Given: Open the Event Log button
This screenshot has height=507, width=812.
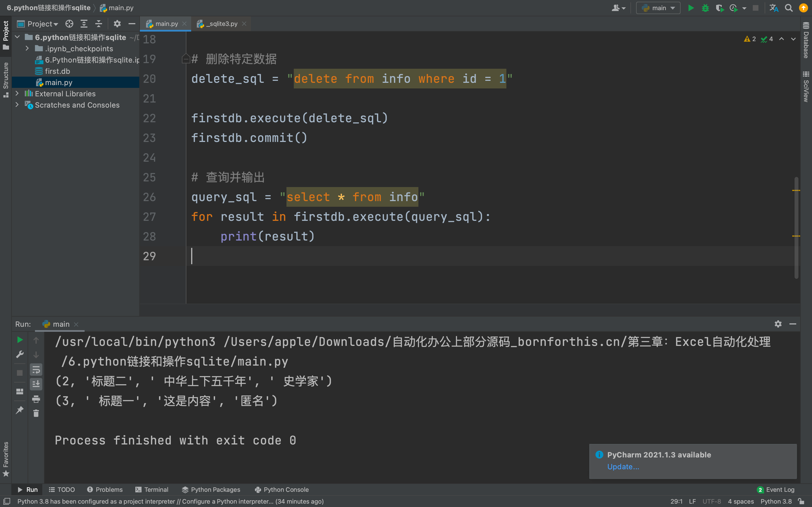Looking at the screenshot, I should tap(776, 490).
